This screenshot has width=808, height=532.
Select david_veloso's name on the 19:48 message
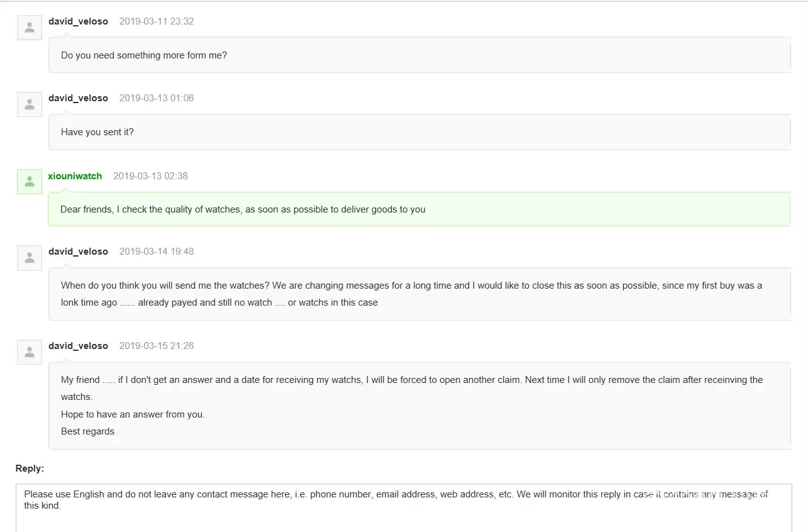[x=78, y=252]
